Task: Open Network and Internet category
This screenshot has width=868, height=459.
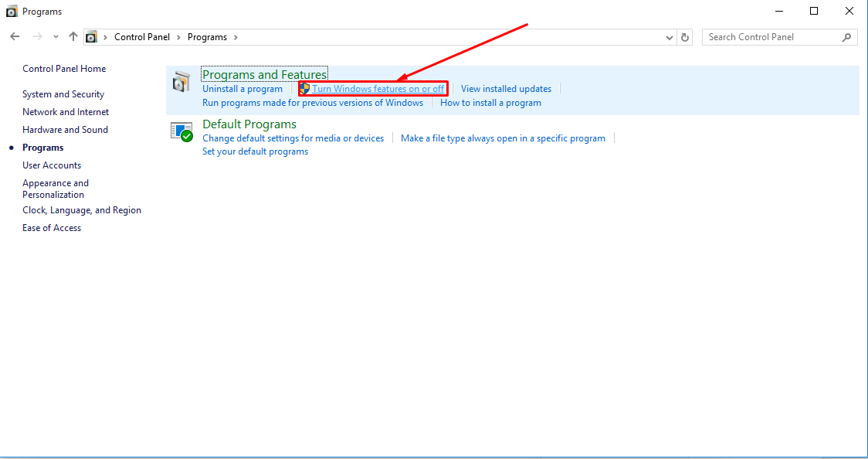Action: pos(66,112)
